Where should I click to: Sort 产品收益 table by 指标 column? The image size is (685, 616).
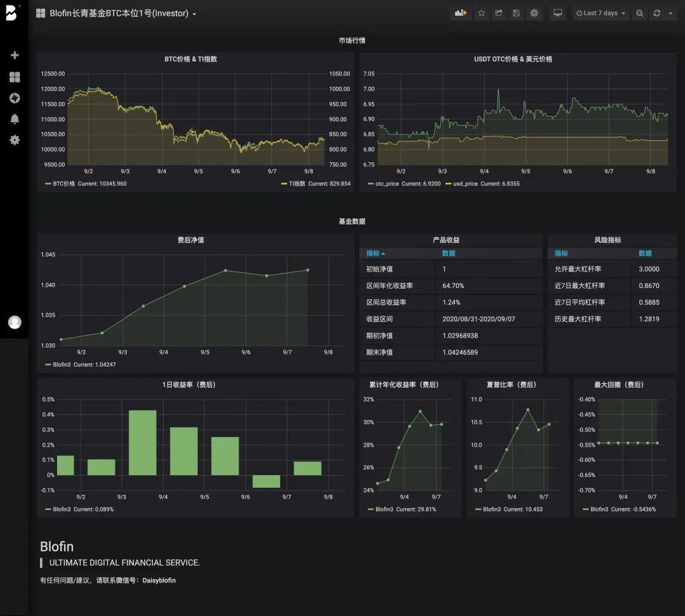click(x=375, y=253)
